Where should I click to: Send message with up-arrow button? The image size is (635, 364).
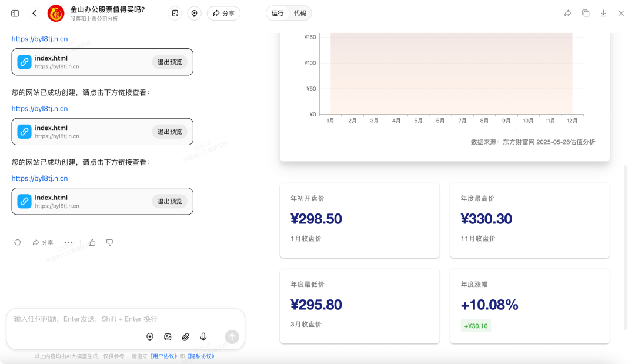232,337
